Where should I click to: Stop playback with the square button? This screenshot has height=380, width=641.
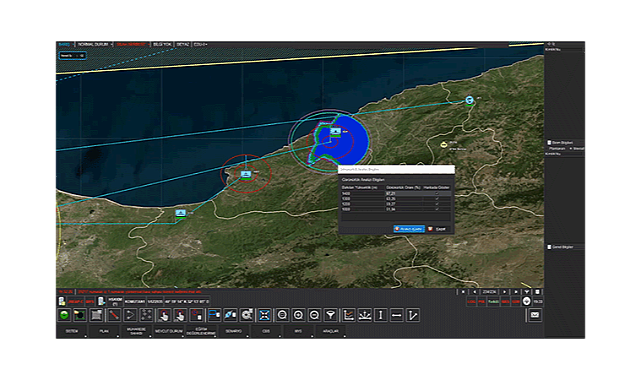click(463, 292)
